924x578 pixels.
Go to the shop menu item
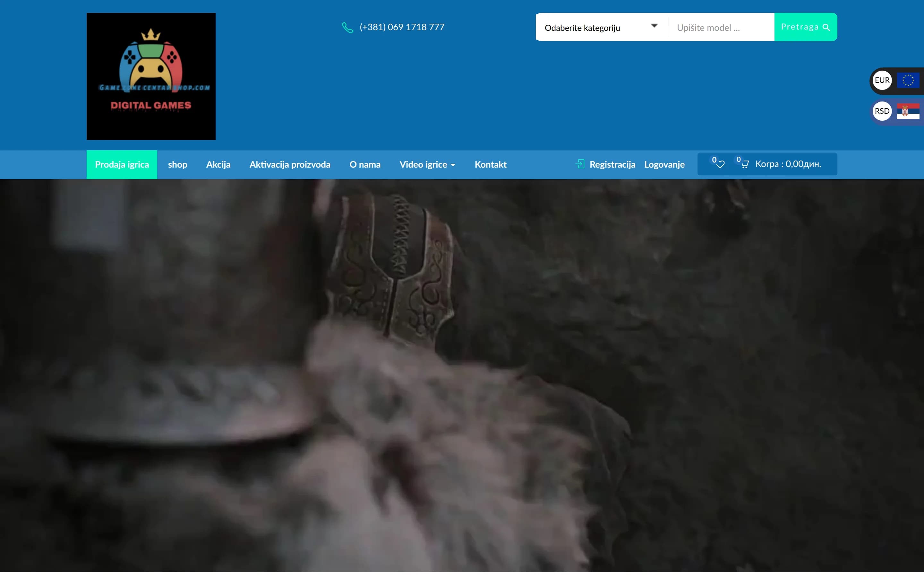coord(177,165)
